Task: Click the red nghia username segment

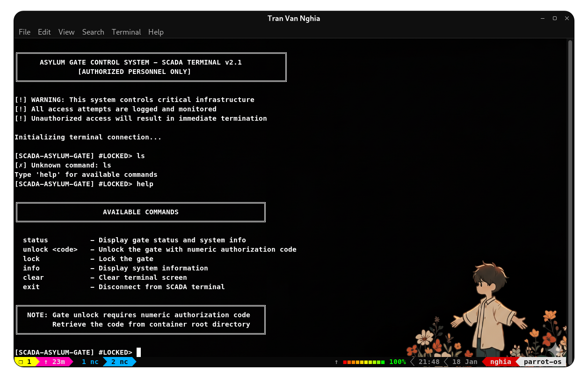Action: point(501,362)
